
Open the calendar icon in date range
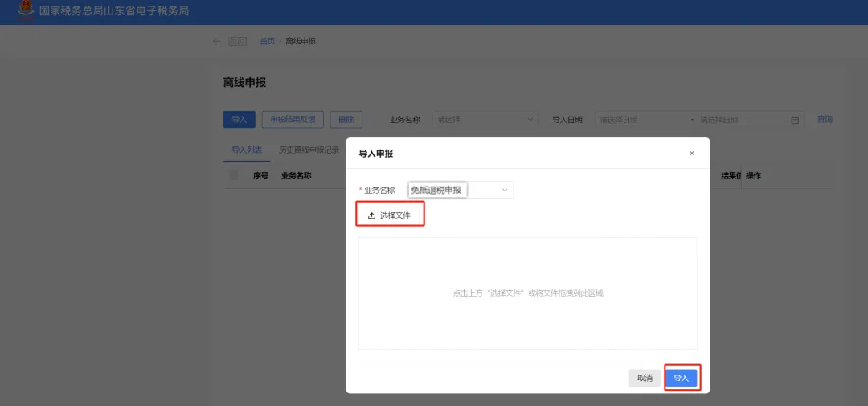pos(795,120)
